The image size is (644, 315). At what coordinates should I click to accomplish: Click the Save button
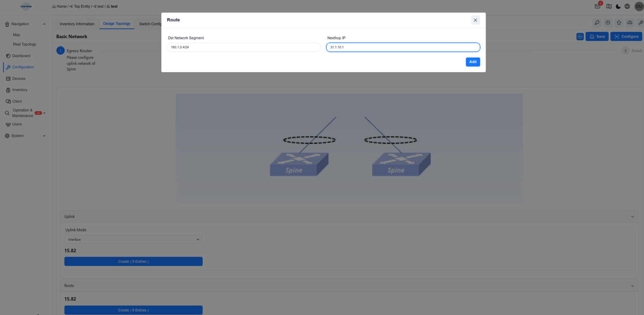(597, 36)
